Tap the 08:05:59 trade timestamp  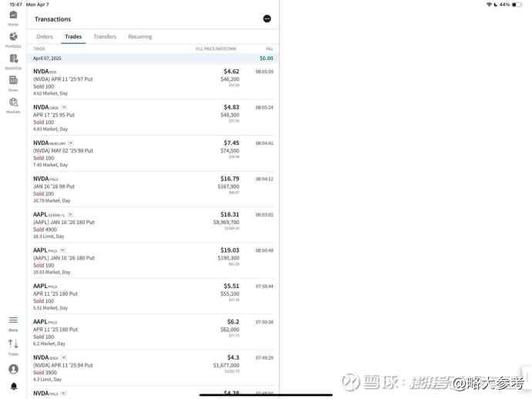[x=264, y=72]
